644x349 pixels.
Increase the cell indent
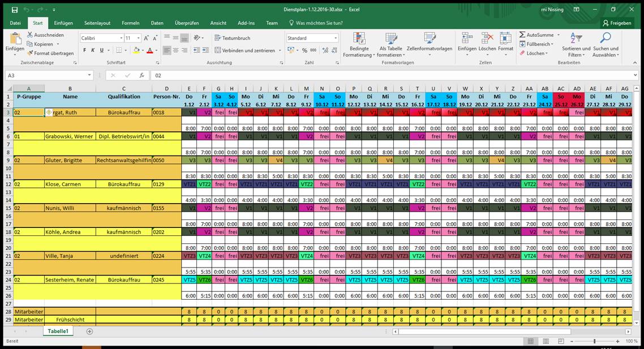[x=206, y=50]
